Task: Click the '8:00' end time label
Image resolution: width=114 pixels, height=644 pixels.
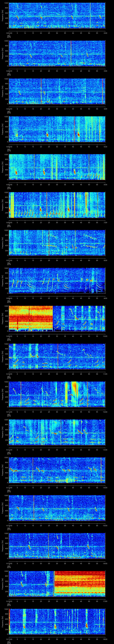Action: 105,260
